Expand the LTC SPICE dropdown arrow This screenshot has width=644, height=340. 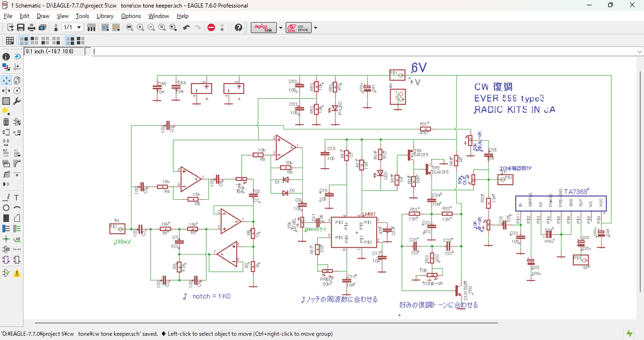(316, 27)
